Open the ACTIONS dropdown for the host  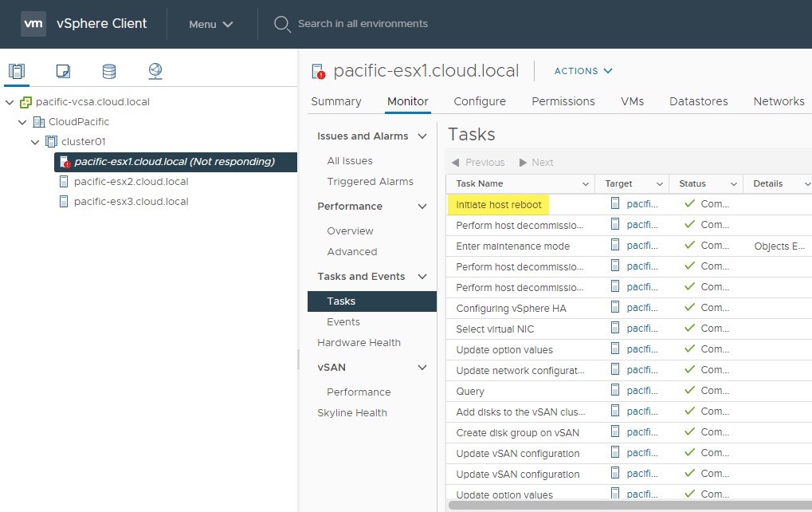pos(583,71)
